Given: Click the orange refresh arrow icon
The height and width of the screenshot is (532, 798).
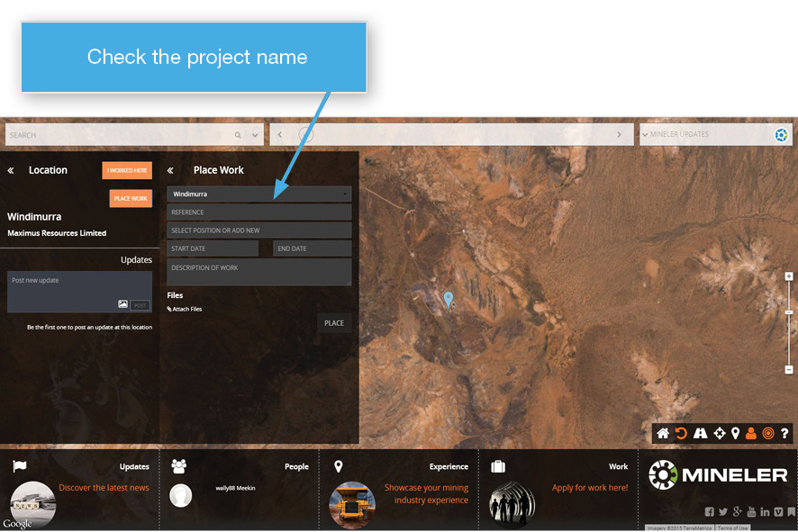Looking at the screenshot, I should pos(682,434).
